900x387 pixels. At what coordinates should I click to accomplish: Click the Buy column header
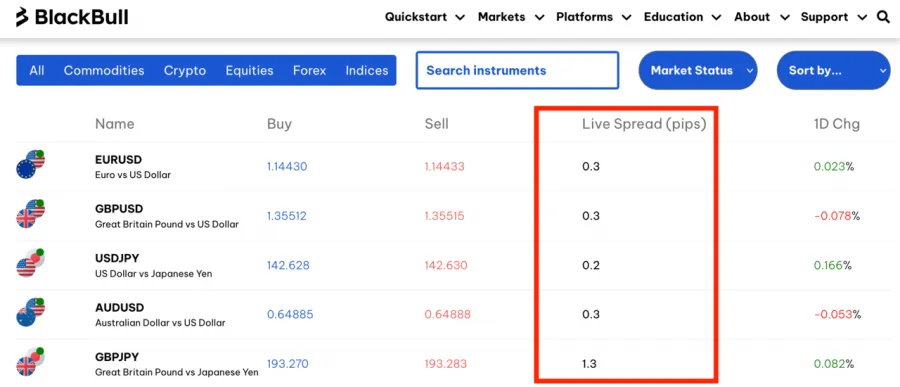[280, 124]
